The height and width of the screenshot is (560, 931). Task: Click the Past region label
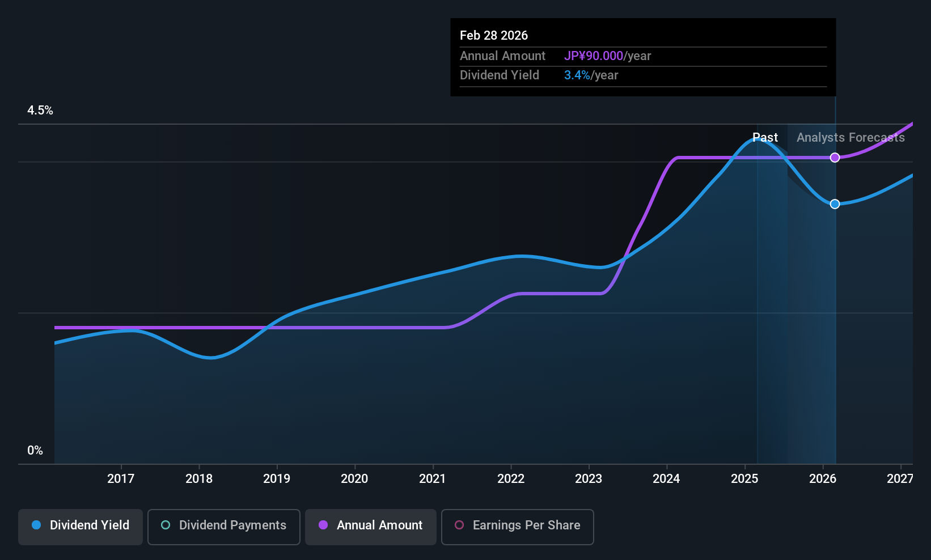click(x=765, y=138)
